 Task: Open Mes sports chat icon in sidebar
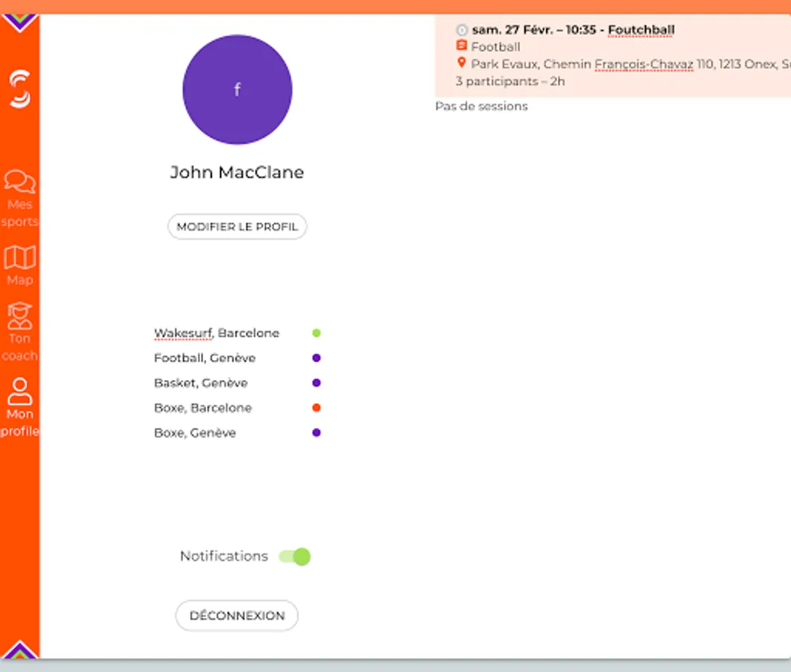pyautogui.click(x=19, y=182)
